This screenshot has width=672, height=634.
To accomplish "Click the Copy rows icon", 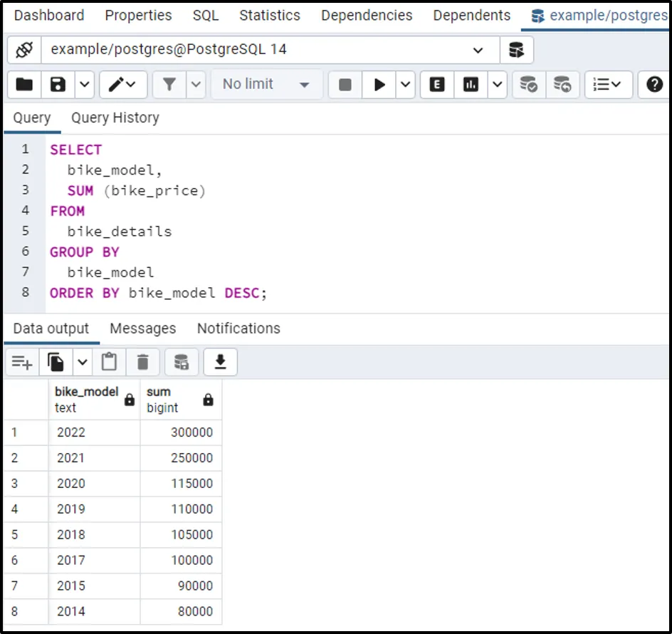I will [56, 363].
